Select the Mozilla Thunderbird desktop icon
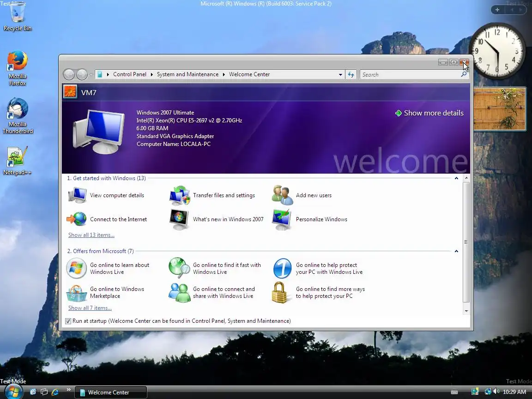This screenshot has height=399, width=532. (x=17, y=116)
